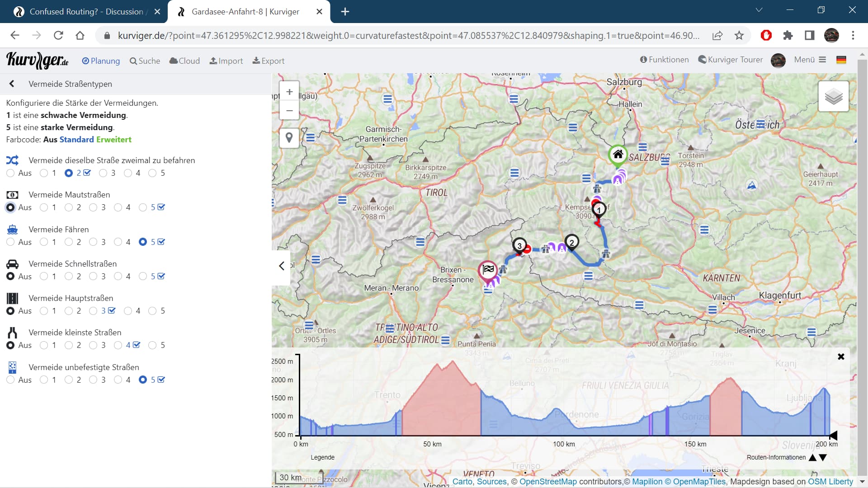Close the elevation profile panel
Screen dimensions: 868x488
click(841, 357)
